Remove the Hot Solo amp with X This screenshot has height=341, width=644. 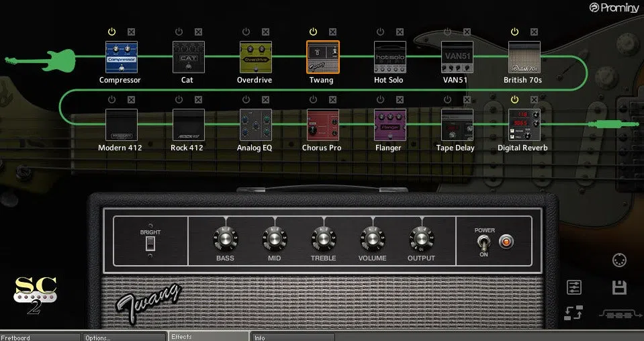coord(400,32)
